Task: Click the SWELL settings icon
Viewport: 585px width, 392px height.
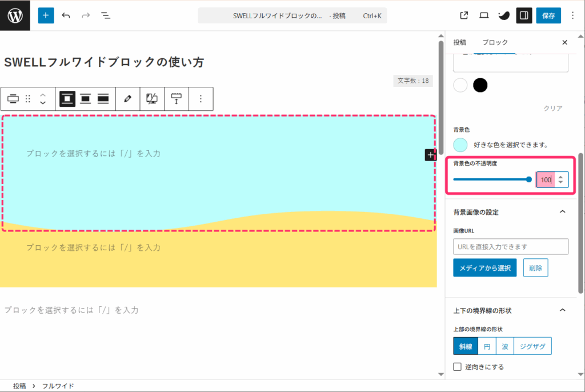Action: click(x=504, y=15)
